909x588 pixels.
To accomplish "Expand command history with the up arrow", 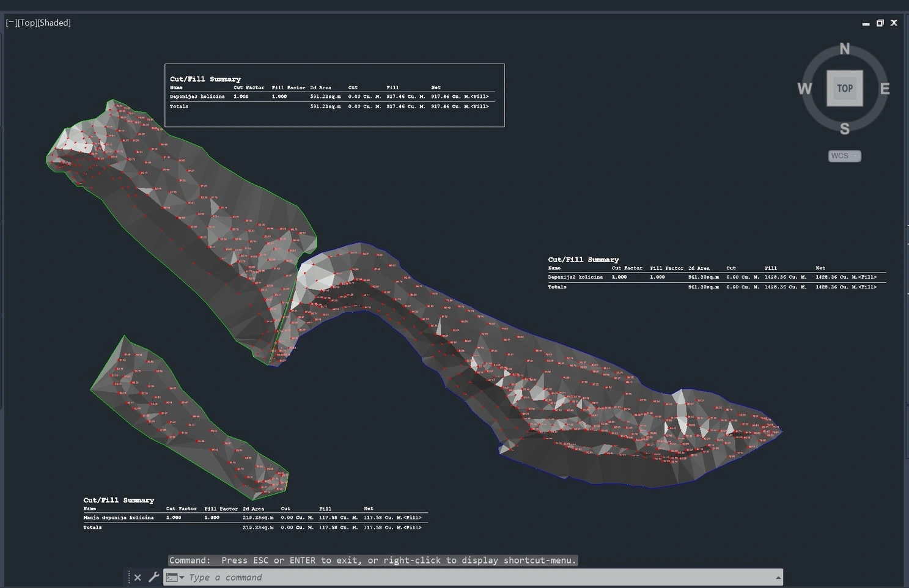I will [x=778, y=577].
